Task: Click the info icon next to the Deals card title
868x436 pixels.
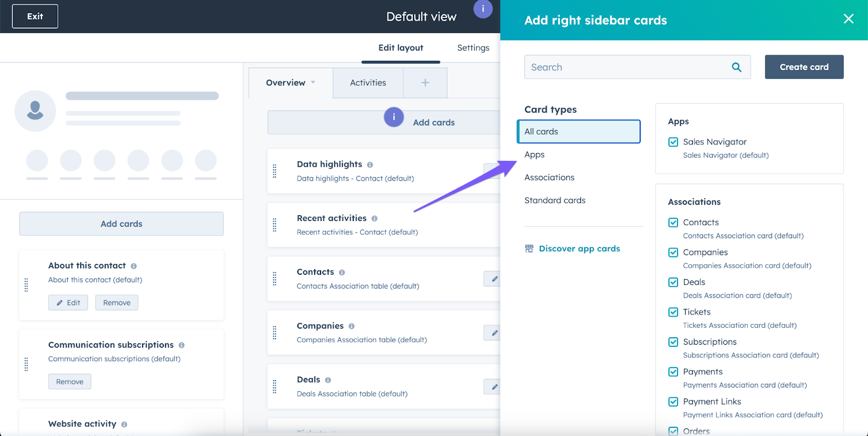Action: 328,380
